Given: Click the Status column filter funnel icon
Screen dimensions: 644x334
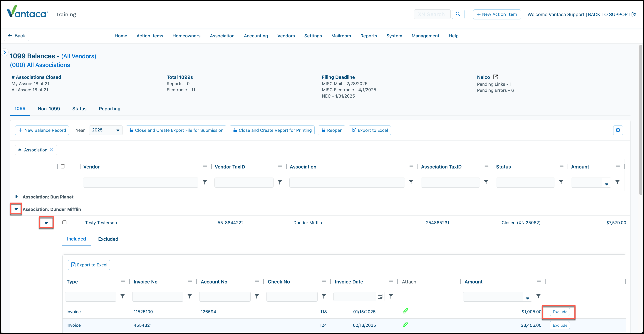Looking at the screenshot, I should 561,182.
